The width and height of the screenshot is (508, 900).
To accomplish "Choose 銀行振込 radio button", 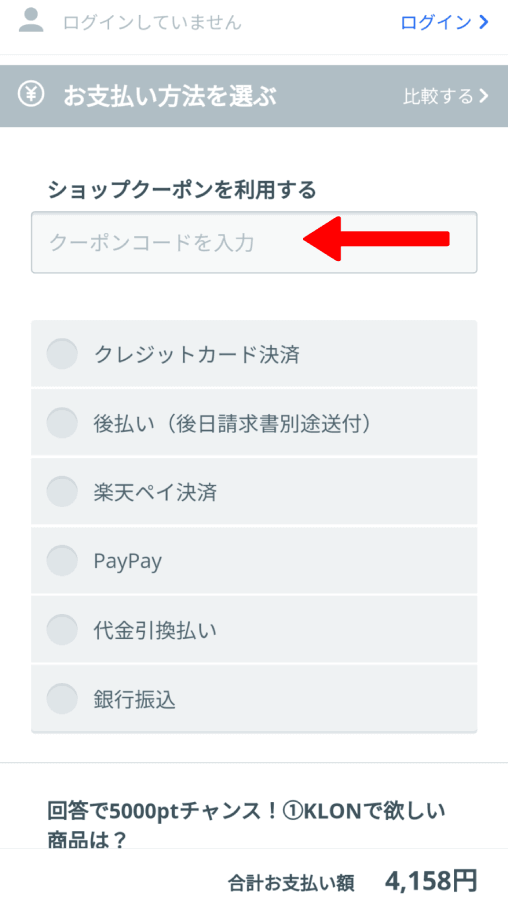I will pyautogui.click(x=62, y=699).
